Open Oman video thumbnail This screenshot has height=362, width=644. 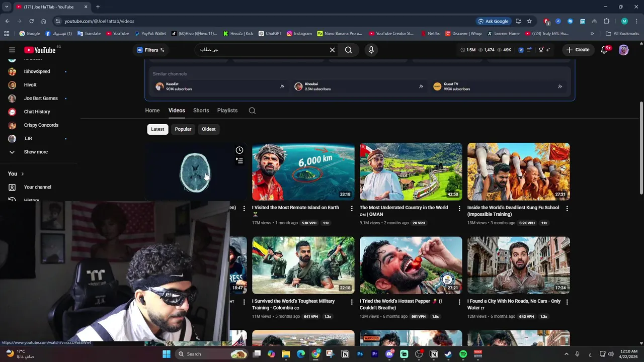pyautogui.click(x=411, y=172)
